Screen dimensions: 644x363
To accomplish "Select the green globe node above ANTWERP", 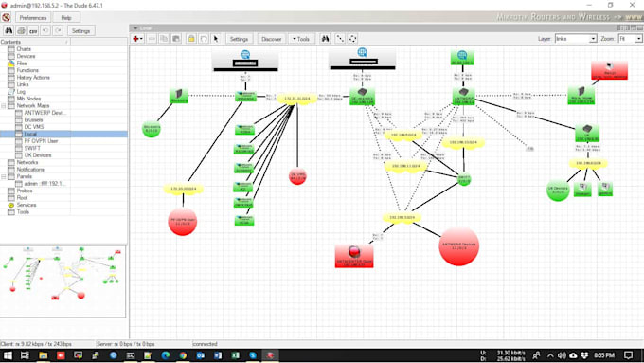I will [x=462, y=58].
